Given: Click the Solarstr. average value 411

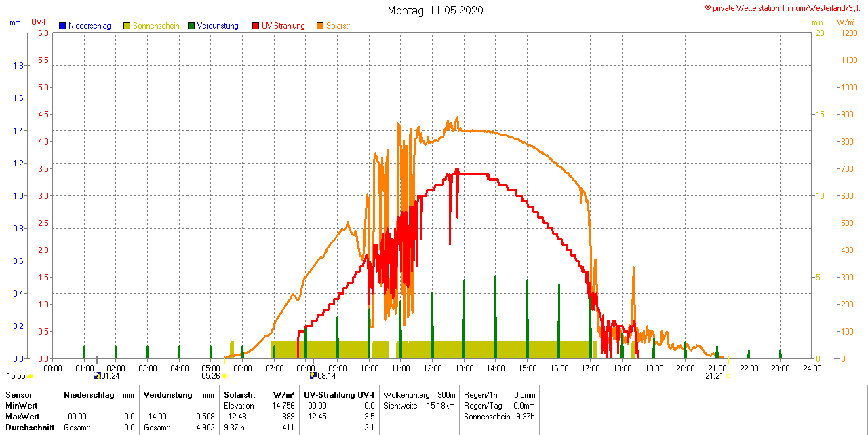Looking at the screenshot, I should click(289, 428).
